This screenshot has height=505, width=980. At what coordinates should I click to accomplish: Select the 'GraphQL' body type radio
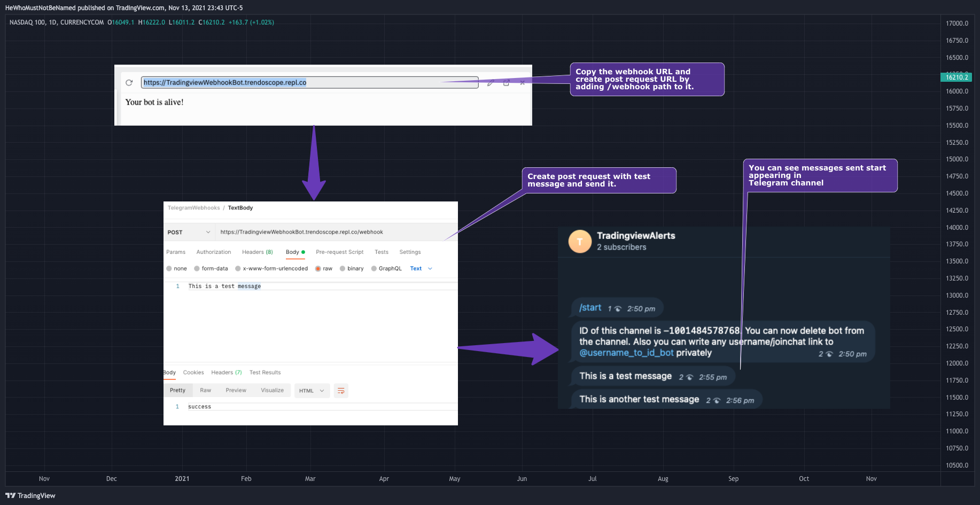[x=374, y=269]
